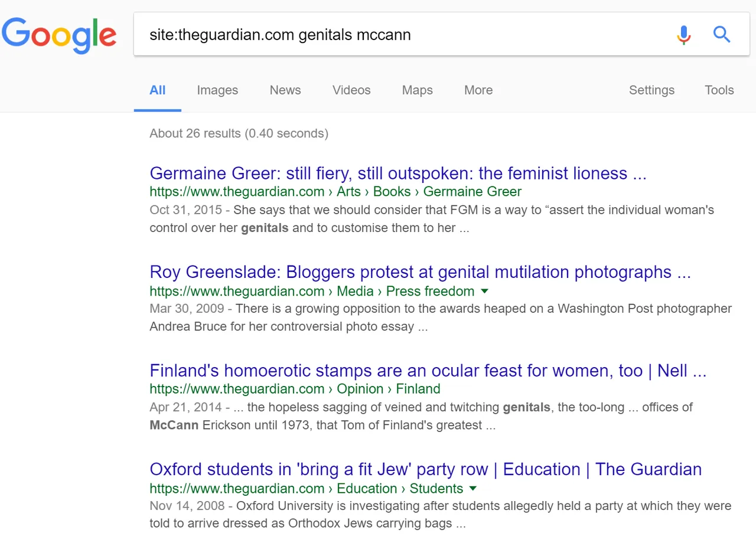Image resolution: width=756 pixels, height=540 pixels.
Task: Submit search with the magnifying glass icon
Action: (x=722, y=35)
